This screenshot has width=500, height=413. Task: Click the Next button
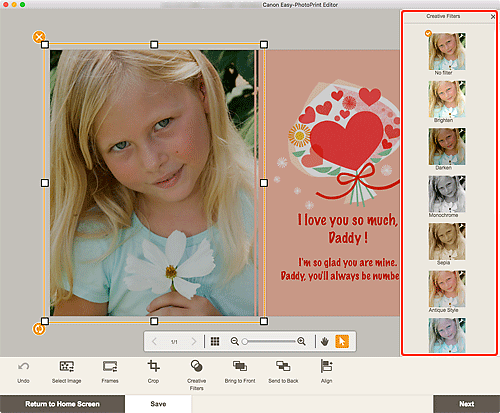tap(467, 404)
